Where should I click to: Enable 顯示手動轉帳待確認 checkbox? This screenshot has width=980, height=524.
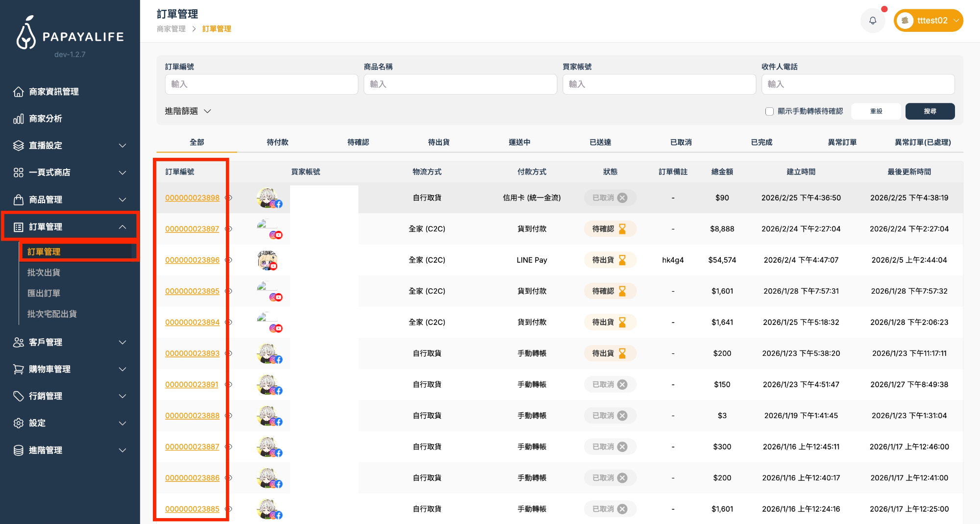tap(769, 111)
